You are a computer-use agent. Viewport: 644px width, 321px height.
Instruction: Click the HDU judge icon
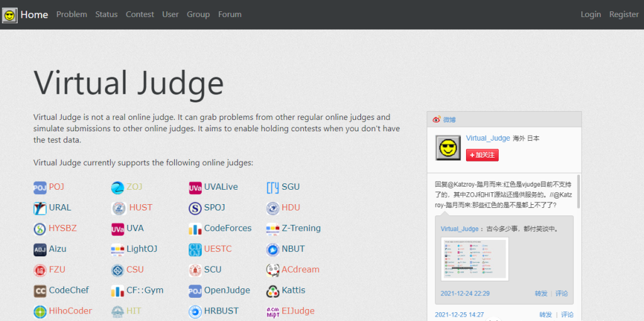(x=273, y=208)
